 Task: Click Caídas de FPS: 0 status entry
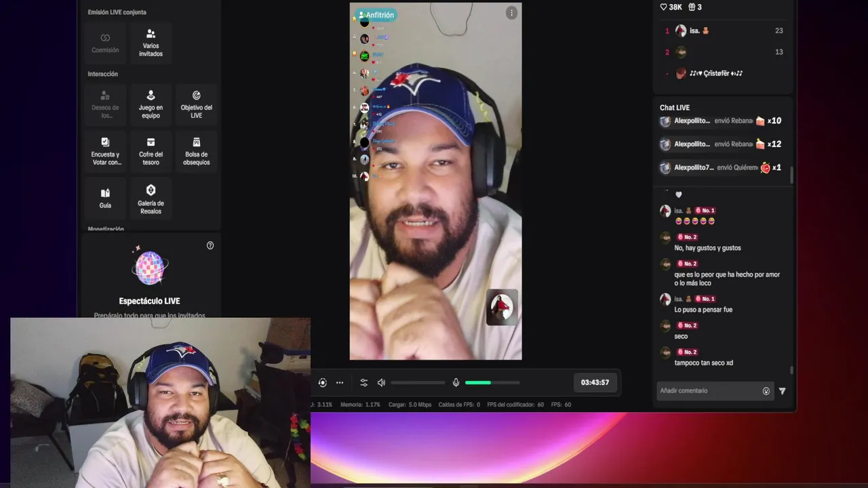coord(459,405)
